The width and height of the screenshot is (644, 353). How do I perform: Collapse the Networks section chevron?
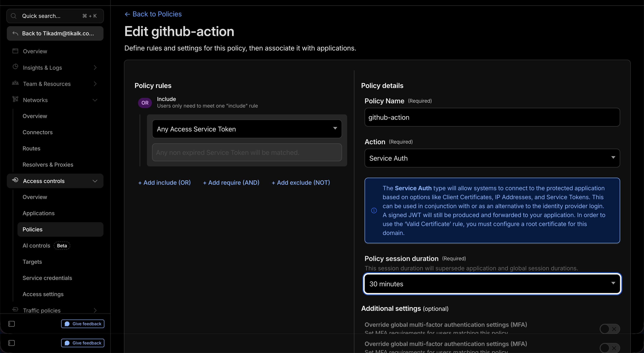[x=95, y=100]
